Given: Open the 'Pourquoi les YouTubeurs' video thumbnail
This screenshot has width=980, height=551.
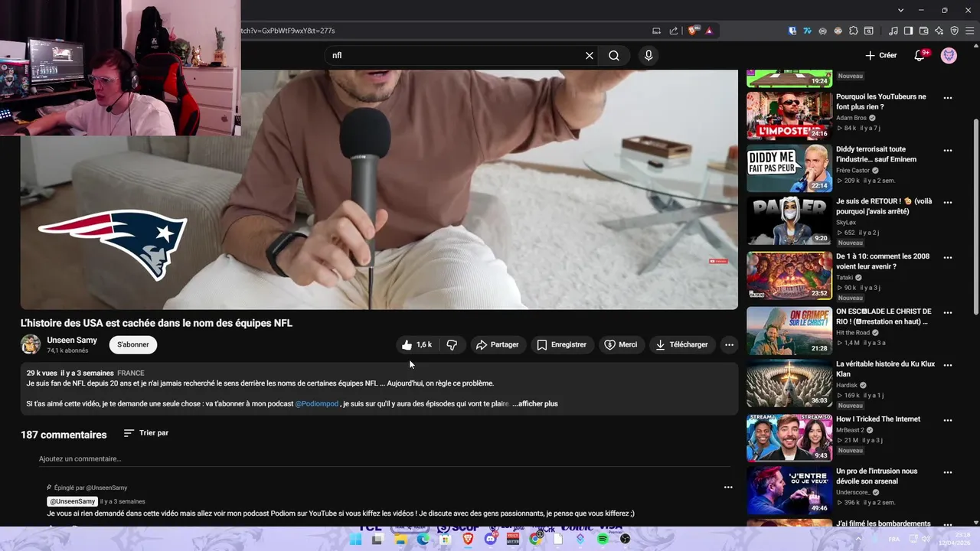Looking at the screenshot, I should click(789, 116).
